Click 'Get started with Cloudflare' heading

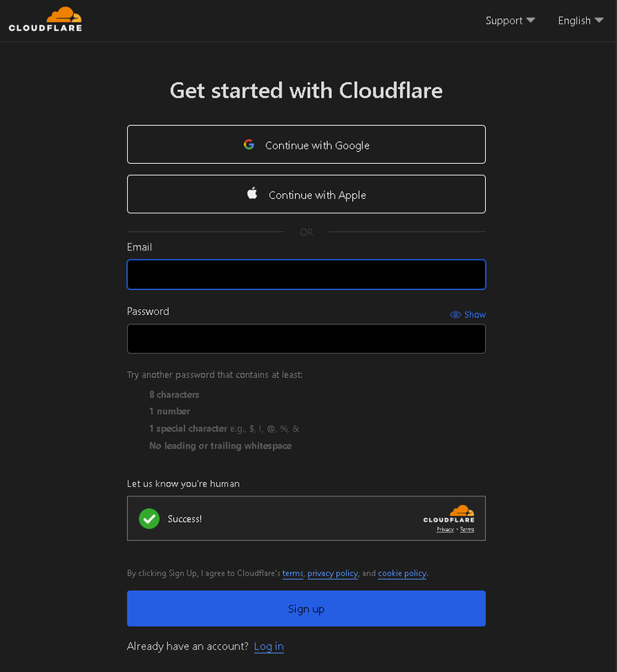tap(306, 91)
